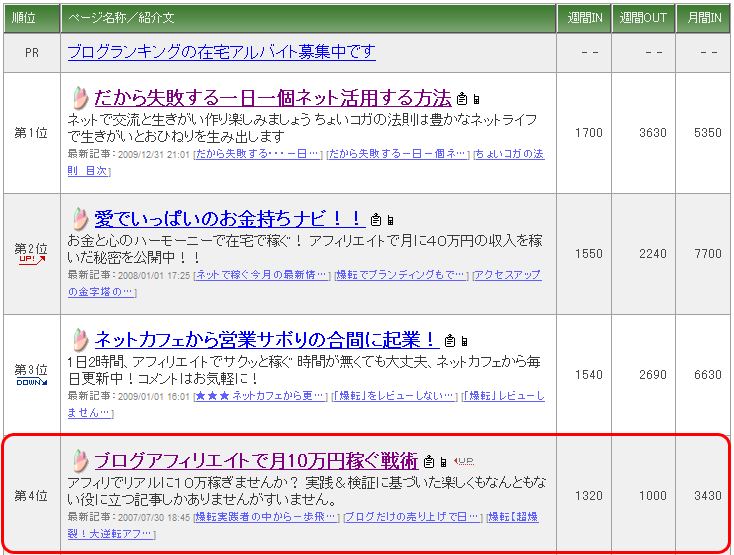Click weekly IN value 1550
The image size is (734, 555).
(x=588, y=254)
